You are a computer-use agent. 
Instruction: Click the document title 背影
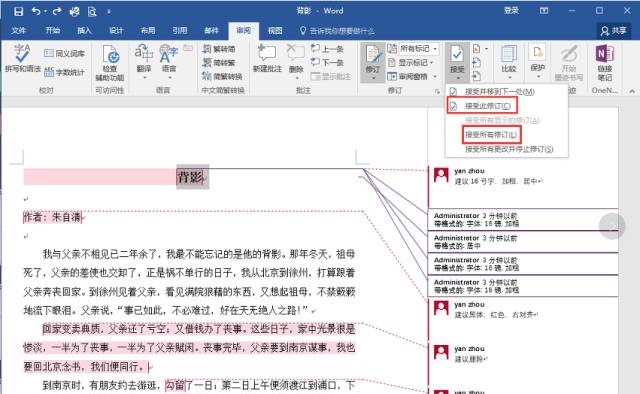click(x=191, y=177)
